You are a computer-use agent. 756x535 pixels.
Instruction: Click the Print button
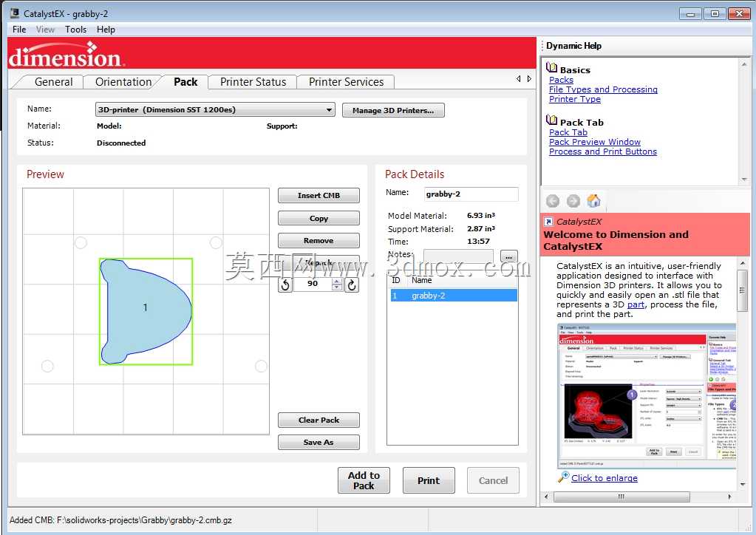429,480
